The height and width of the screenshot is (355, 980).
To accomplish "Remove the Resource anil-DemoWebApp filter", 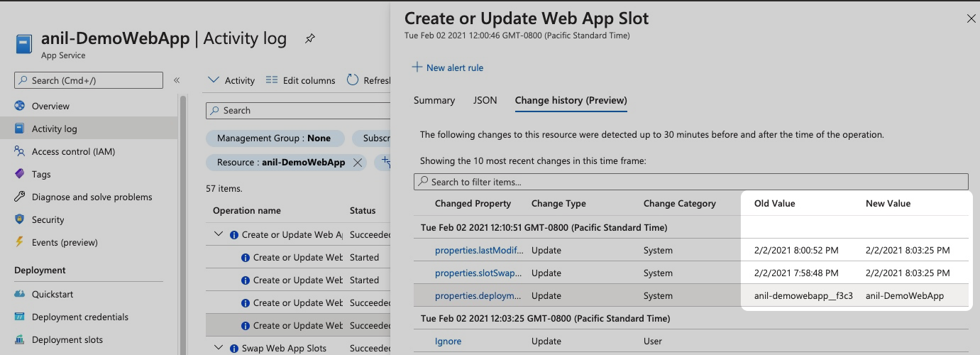I will point(358,163).
